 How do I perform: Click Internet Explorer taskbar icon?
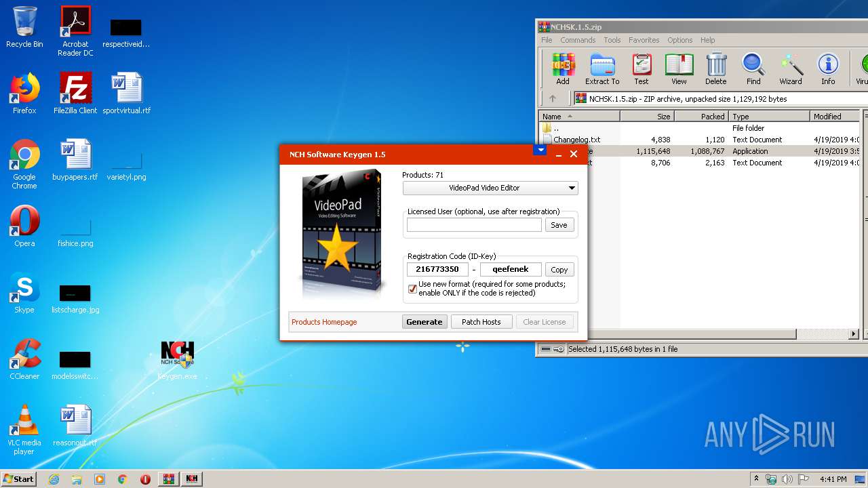[54, 479]
